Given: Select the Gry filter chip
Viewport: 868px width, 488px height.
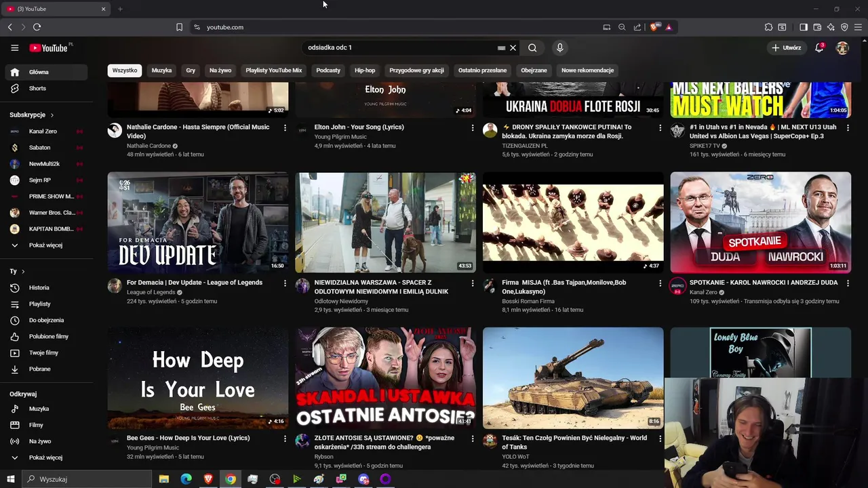Looking at the screenshot, I should click(x=191, y=70).
